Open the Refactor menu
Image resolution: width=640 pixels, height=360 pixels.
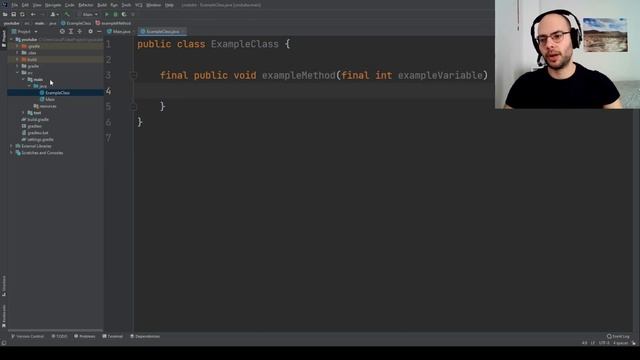pyautogui.click(x=86, y=5)
